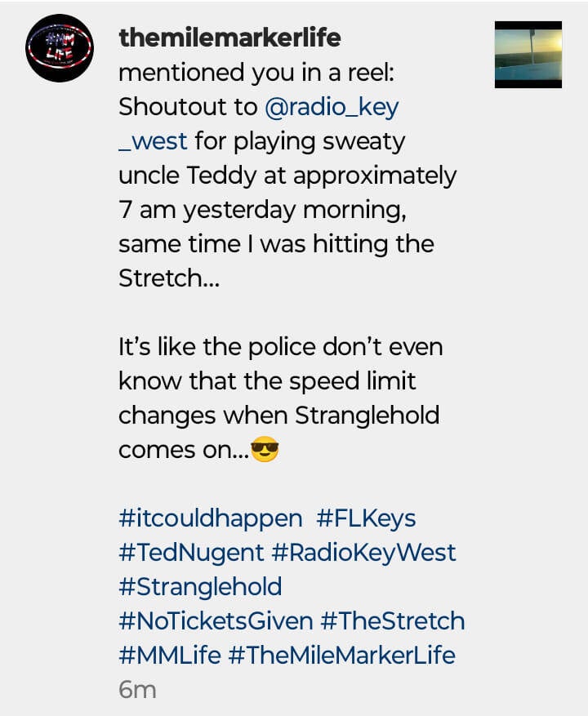Screen dimensions: 588x716
Task: Tap the themilemarkerlife username
Action: pos(229,38)
